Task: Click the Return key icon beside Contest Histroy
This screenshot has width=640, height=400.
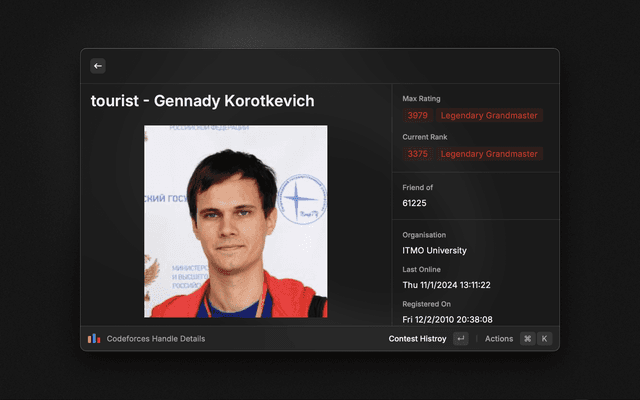Action: 460,338
